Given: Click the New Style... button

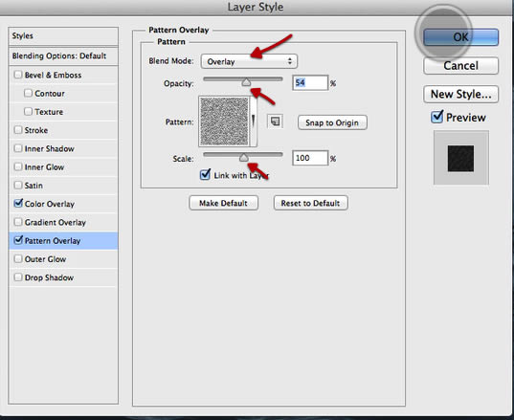Looking at the screenshot, I should (461, 95).
